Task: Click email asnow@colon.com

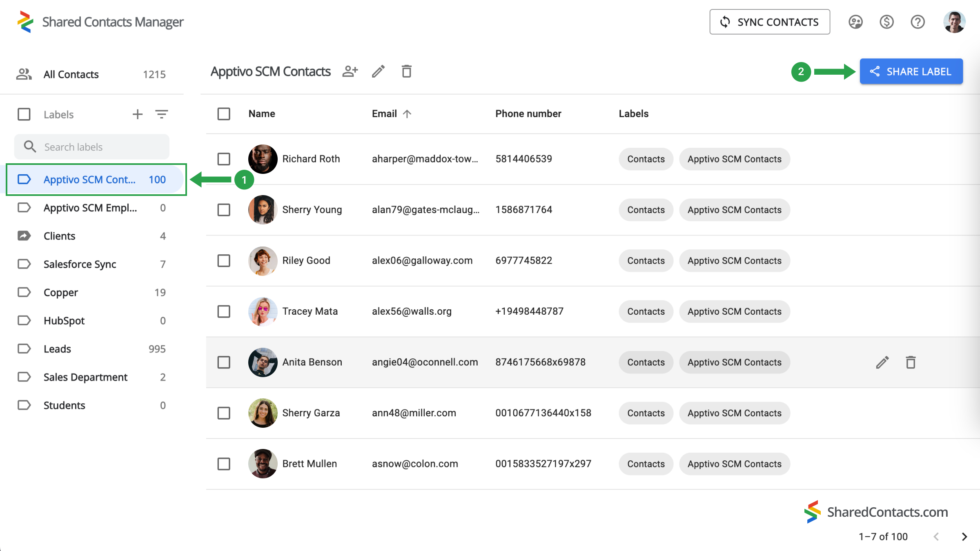Action: 415,464
